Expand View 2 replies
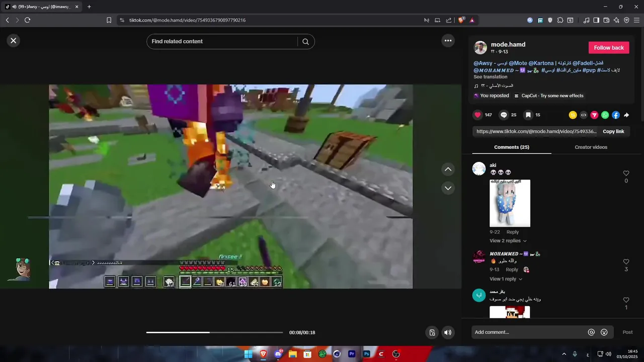The width and height of the screenshot is (644, 362). coord(508,241)
